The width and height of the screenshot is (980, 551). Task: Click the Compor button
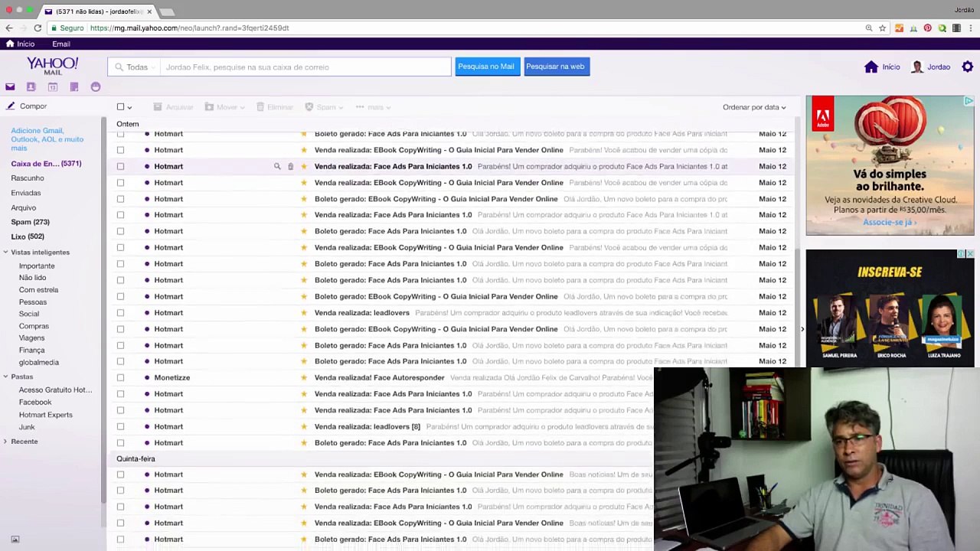27,106
